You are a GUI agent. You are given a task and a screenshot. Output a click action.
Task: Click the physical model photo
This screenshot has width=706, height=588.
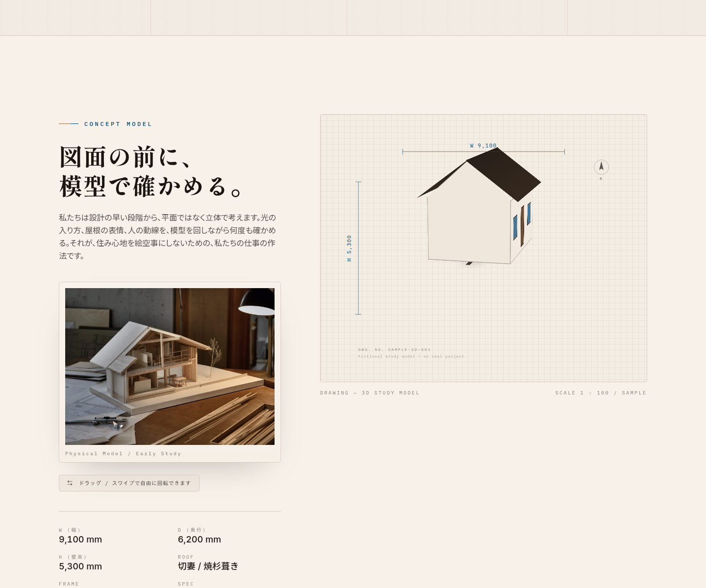tap(170, 366)
